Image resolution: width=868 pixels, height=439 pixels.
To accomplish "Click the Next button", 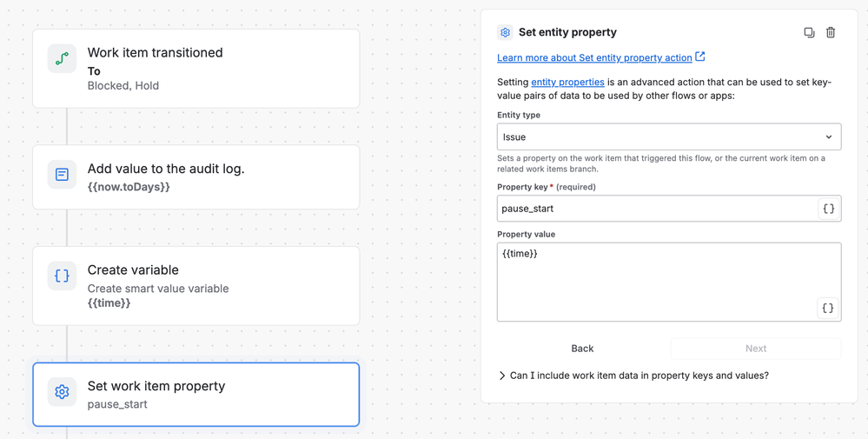I will (x=756, y=349).
